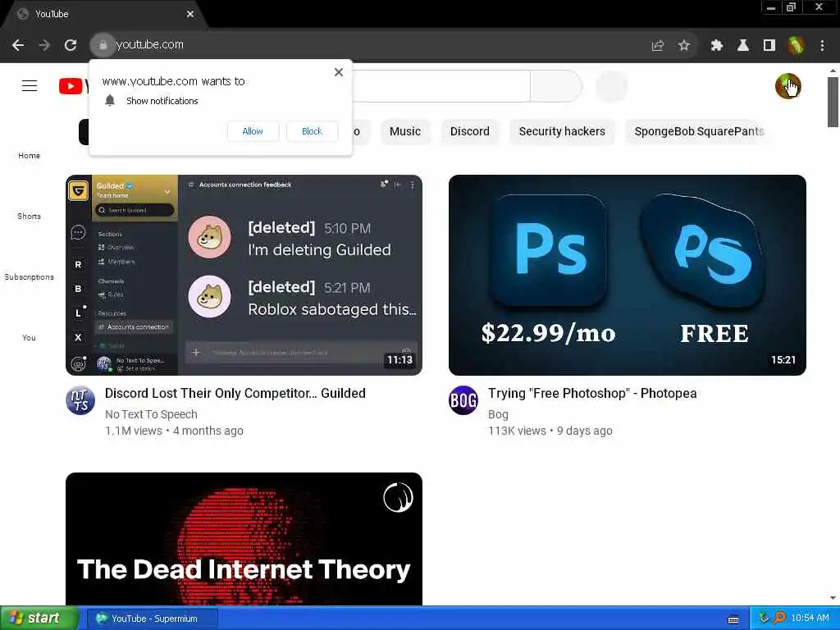Click the 'Bog' channel name

(498, 414)
